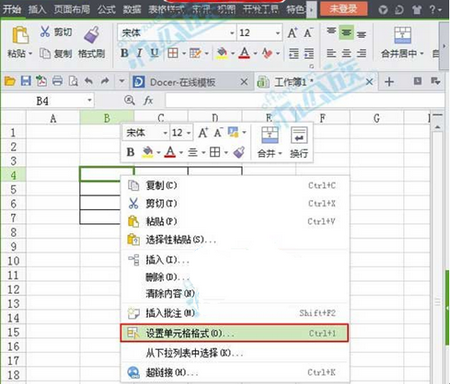Viewport: 450px width, 384px height.
Task: Choose 设置单元格格式 in context menu
Action: tap(235, 333)
